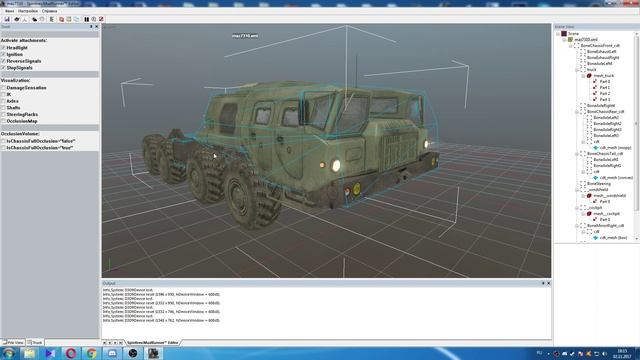Click the Save toolbar icon
The height and width of the screenshot is (360, 640).
[7, 19]
